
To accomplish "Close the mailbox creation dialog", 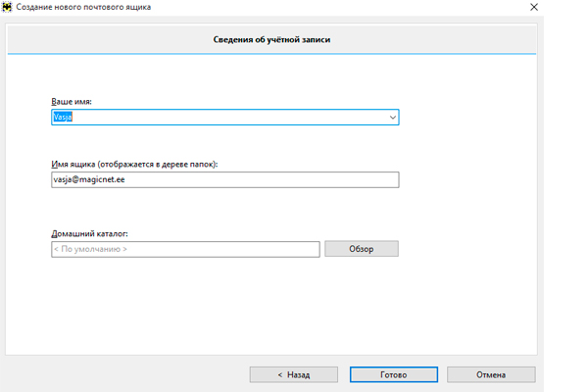I will [534, 7].
